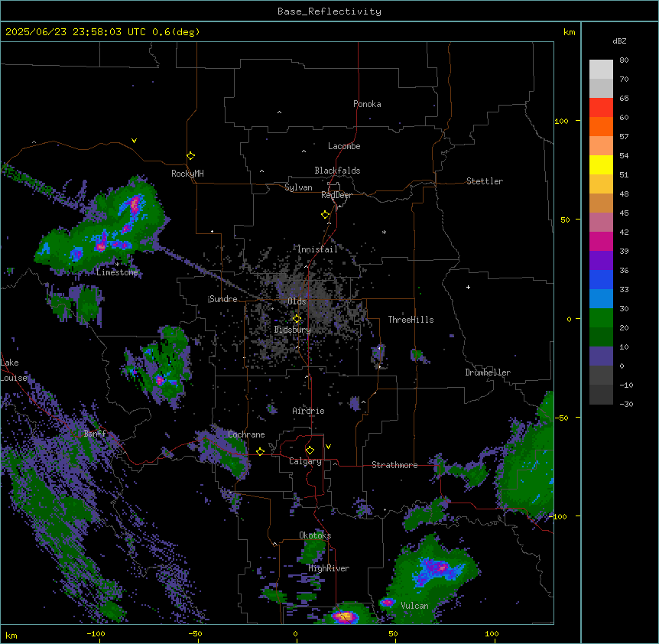
Task: Select the dark orange legend swatch below 60
Action: 601,126
